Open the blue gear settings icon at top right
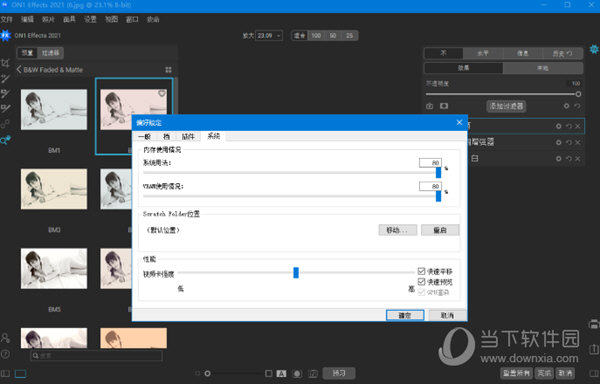 [594, 49]
